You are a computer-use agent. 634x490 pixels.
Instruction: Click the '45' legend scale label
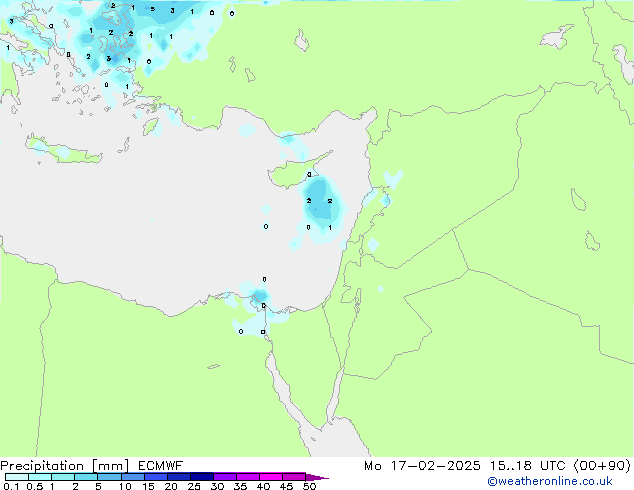click(286, 486)
